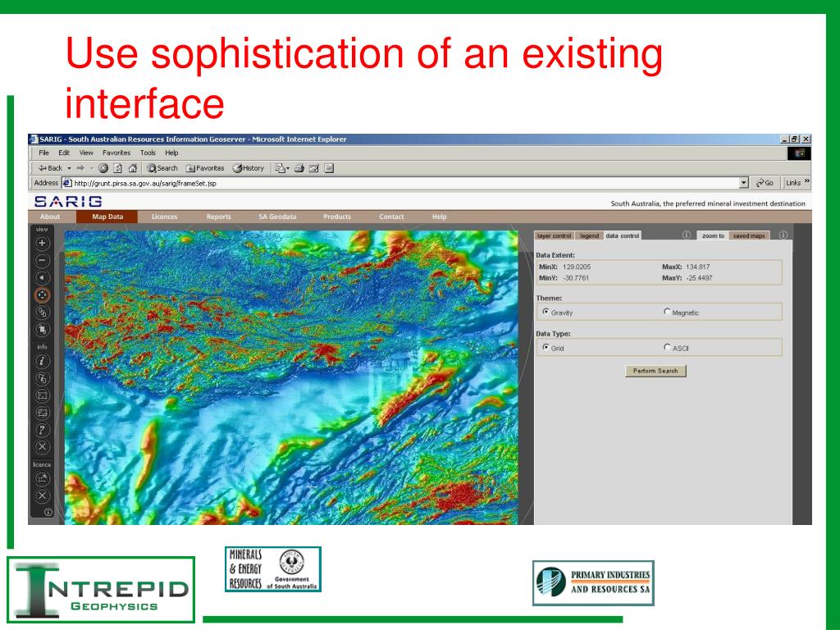Click the MaxY value -25.4497

(699, 278)
